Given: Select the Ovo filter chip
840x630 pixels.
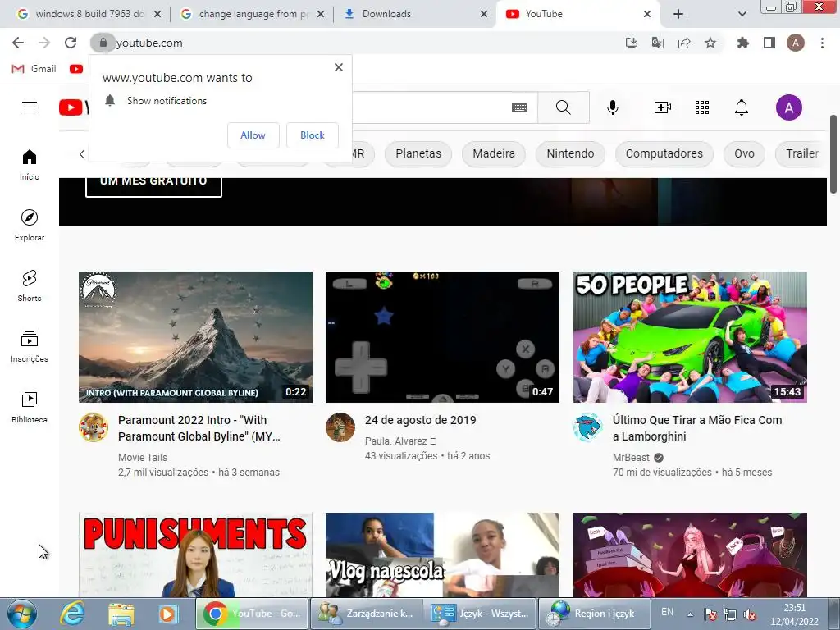Looking at the screenshot, I should 744,153.
